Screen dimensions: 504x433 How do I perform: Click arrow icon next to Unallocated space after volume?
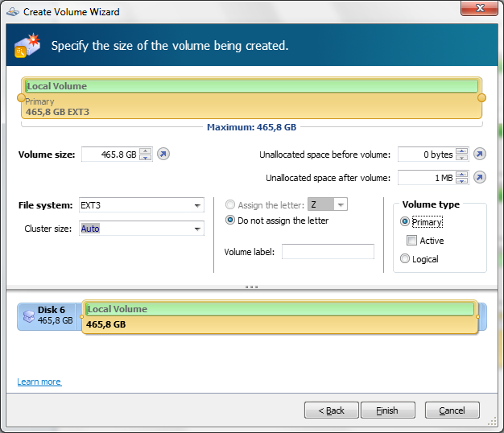click(480, 177)
